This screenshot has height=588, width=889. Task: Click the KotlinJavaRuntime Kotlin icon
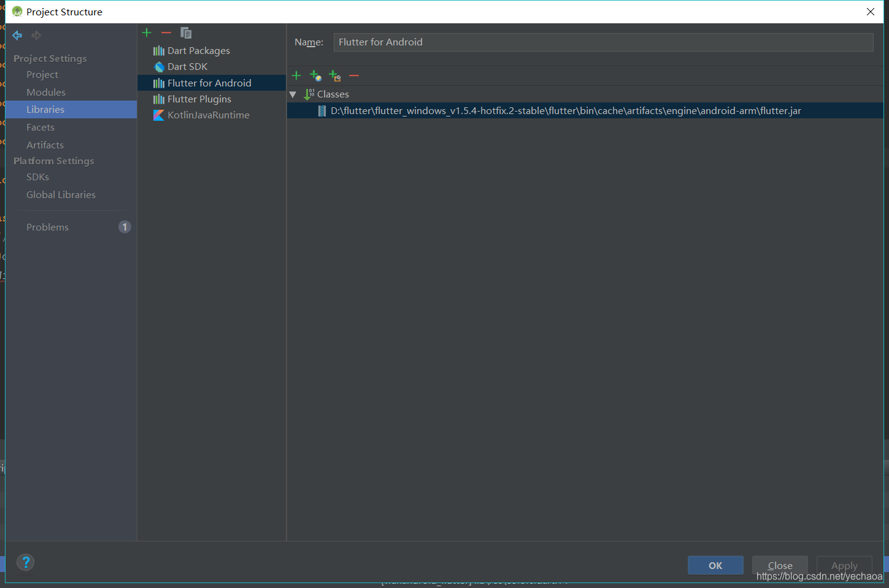(159, 115)
